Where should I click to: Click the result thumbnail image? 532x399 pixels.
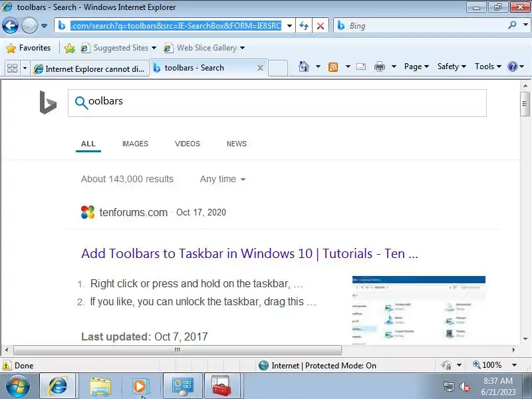click(419, 310)
